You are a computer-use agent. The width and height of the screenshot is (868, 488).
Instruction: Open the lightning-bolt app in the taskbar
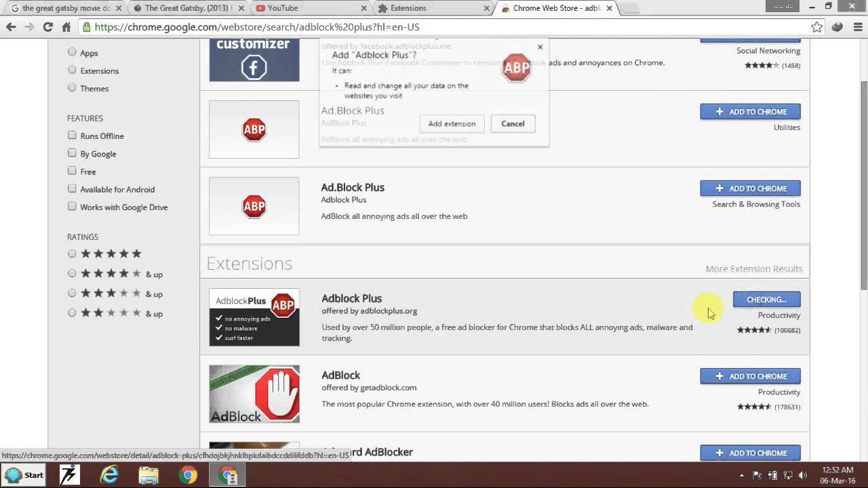[68, 475]
